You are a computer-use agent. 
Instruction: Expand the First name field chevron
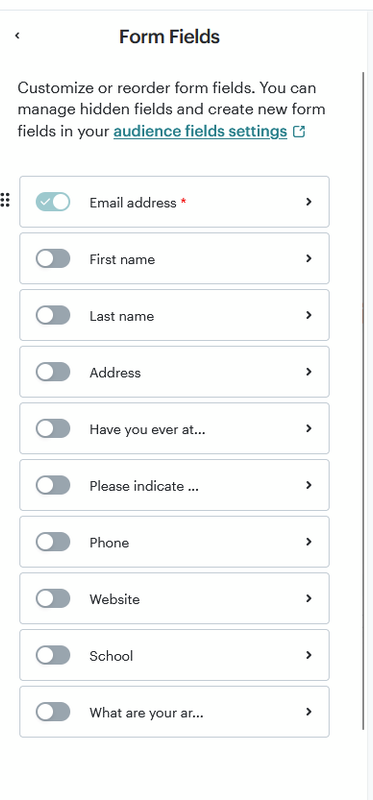tap(308, 258)
